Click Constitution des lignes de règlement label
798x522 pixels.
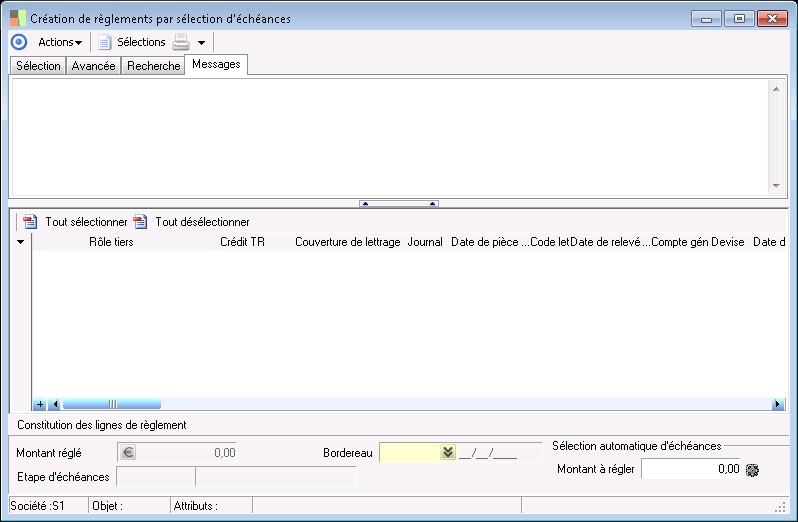point(102,425)
